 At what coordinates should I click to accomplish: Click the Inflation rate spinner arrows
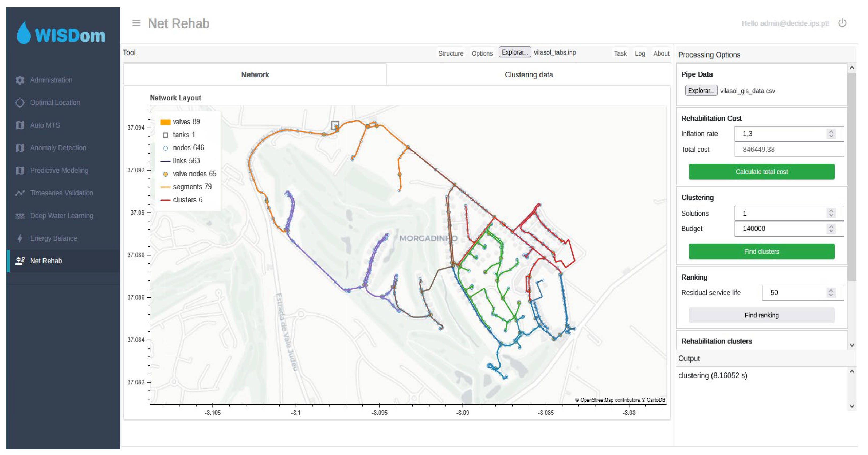[x=831, y=134]
